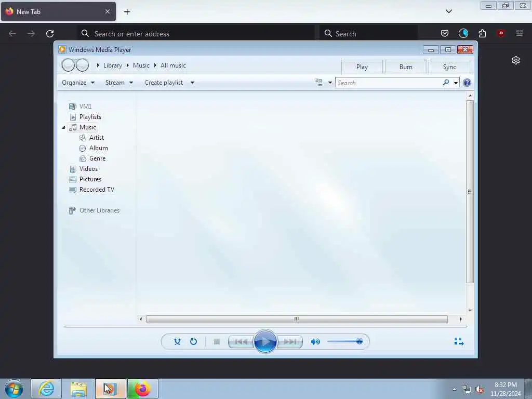This screenshot has width=532, height=399.
Task: Select VM1 in the navigation pane
Action: tap(81, 106)
